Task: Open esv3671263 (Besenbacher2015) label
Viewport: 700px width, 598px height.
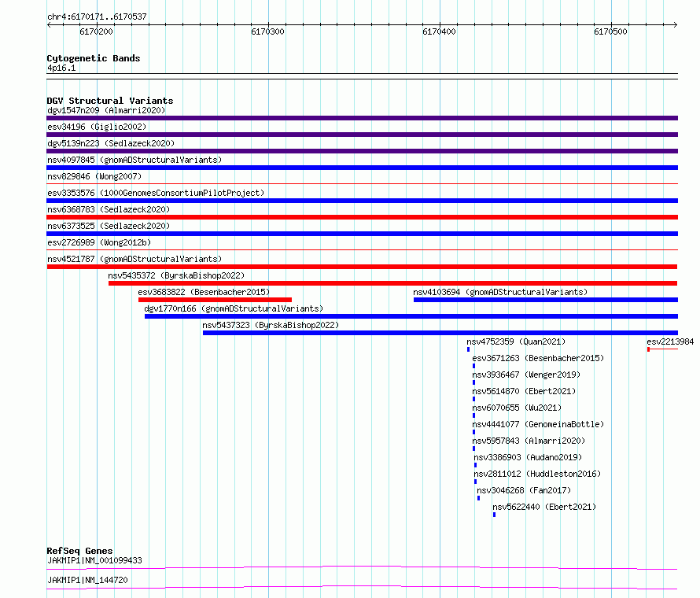Action: [x=538, y=358]
